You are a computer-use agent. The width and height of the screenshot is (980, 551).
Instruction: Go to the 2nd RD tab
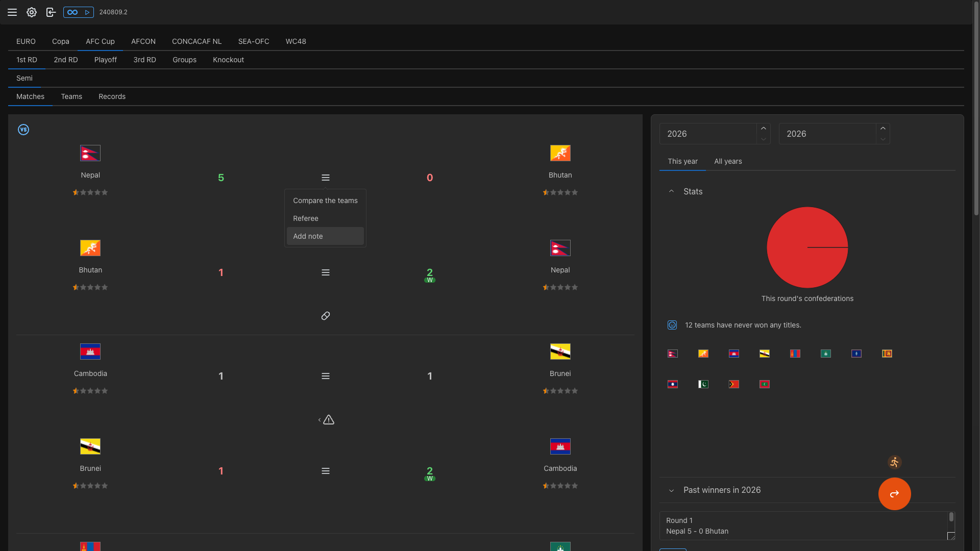[66, 60]
